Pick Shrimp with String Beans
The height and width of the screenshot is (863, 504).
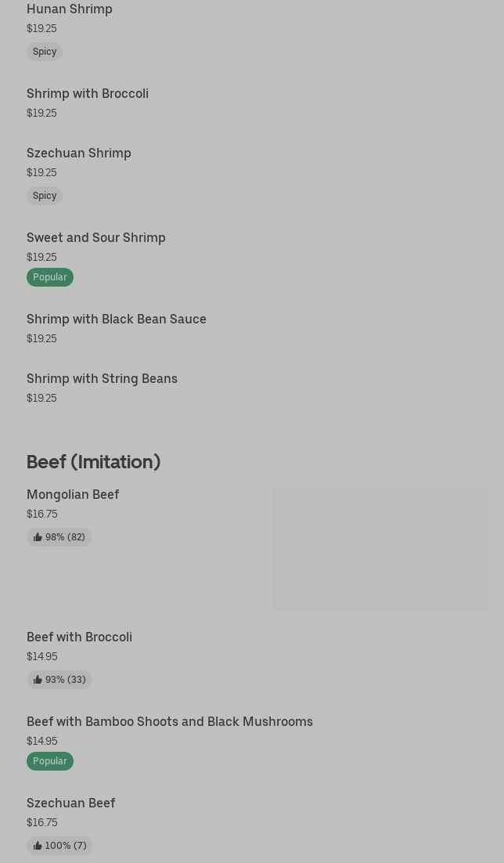click(102, 378)
